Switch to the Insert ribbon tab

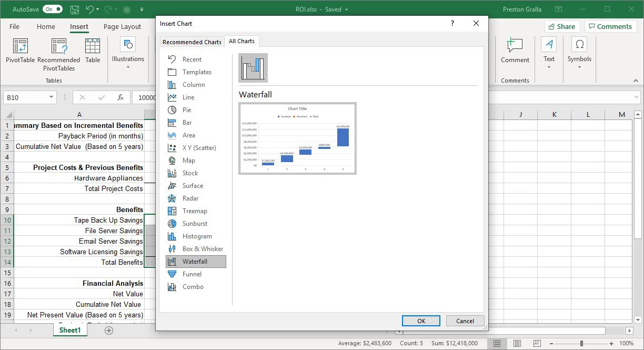79,26
